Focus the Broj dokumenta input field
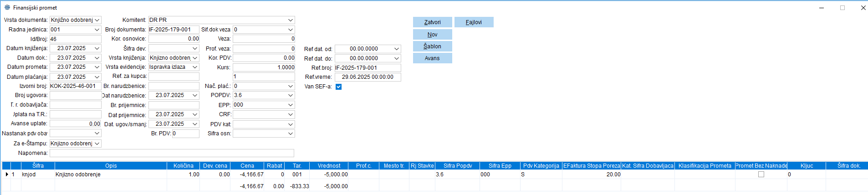 tap(174, 30)
